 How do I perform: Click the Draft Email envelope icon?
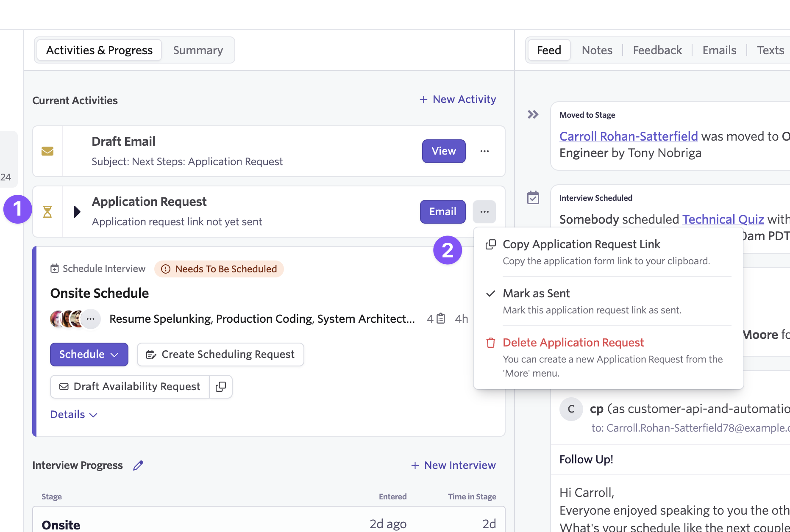click(47, 151)
